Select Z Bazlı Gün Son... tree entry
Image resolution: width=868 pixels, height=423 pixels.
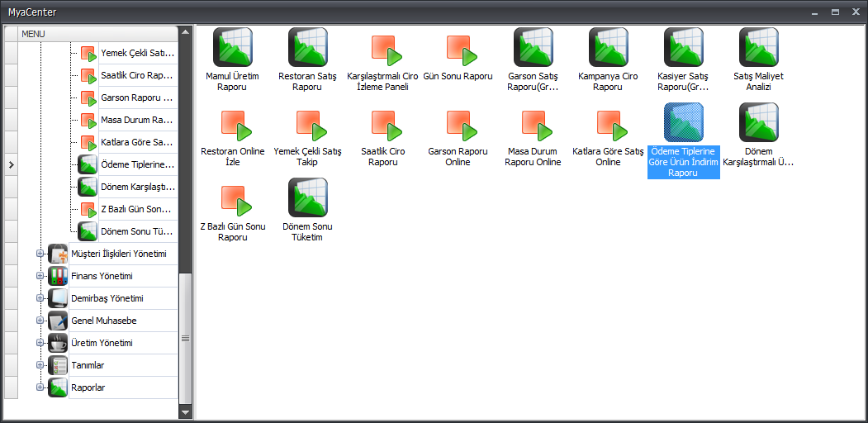(138, 209)
